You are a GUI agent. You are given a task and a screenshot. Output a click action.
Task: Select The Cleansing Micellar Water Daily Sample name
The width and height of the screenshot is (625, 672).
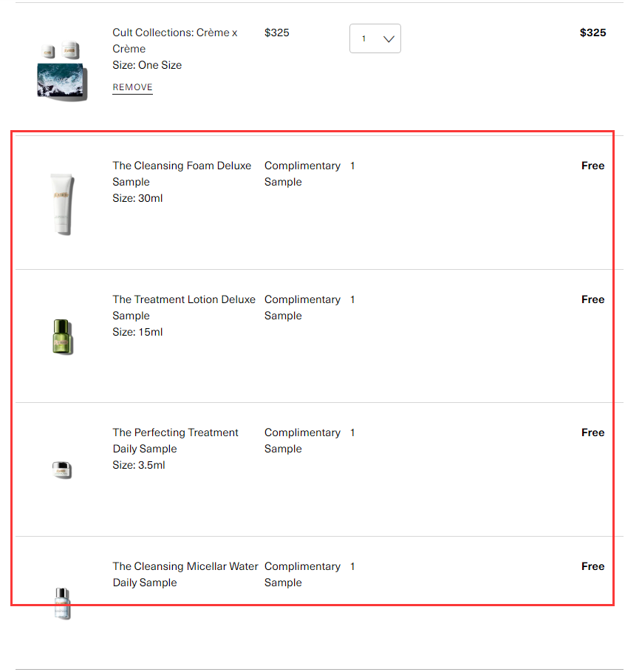[x=185, y=574]
